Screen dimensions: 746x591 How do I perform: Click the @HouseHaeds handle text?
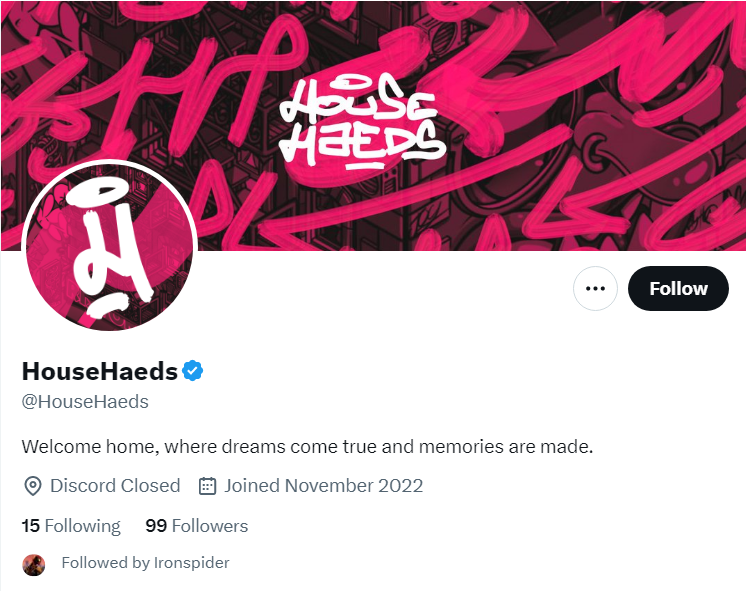pyautogui.click(x=85, y=402)
